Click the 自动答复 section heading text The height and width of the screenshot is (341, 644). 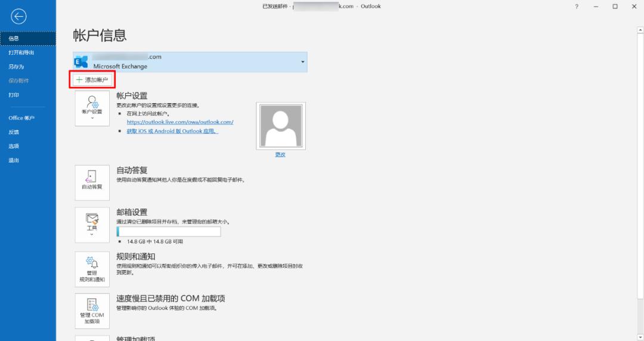132,170
